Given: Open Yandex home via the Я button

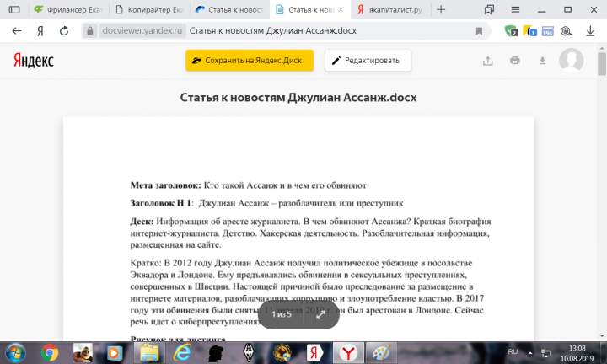Looking at the screenshot, I should coord(40,31).
